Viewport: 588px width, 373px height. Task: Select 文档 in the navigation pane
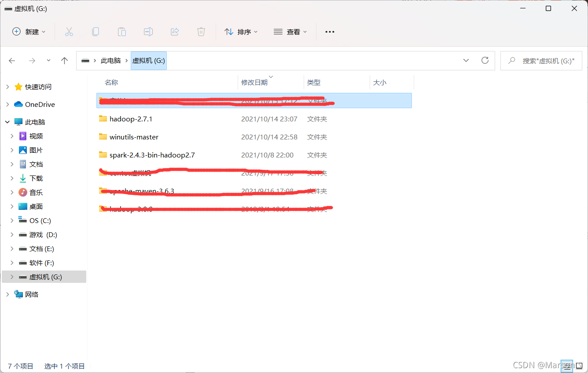coord(36,164)
